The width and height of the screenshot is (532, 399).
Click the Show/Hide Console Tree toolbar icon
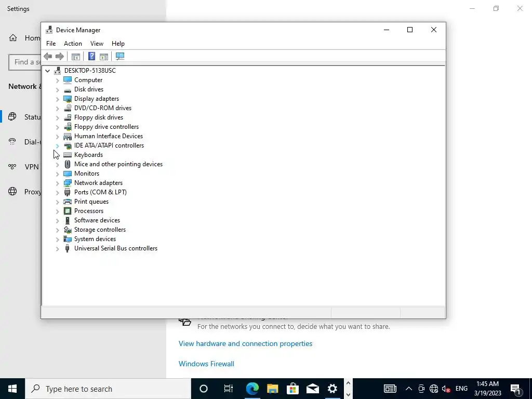pyautogui.click(x=76, y=56)
